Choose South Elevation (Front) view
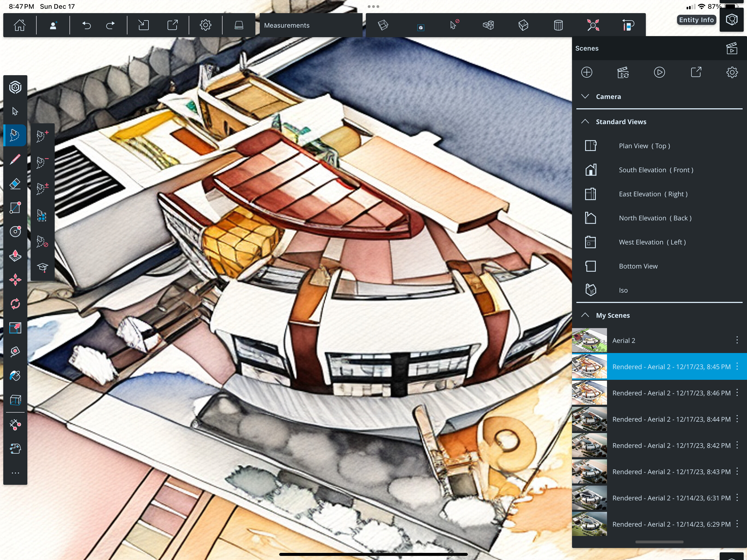Image resolution: width=747 pixels, height=560 pixels. 655,170
